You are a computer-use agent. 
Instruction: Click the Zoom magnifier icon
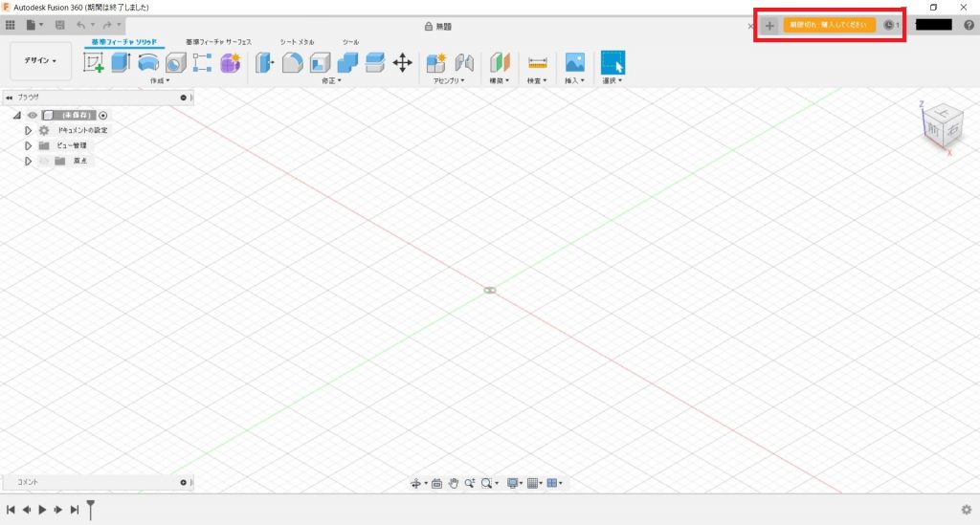[x=469, y=483]
